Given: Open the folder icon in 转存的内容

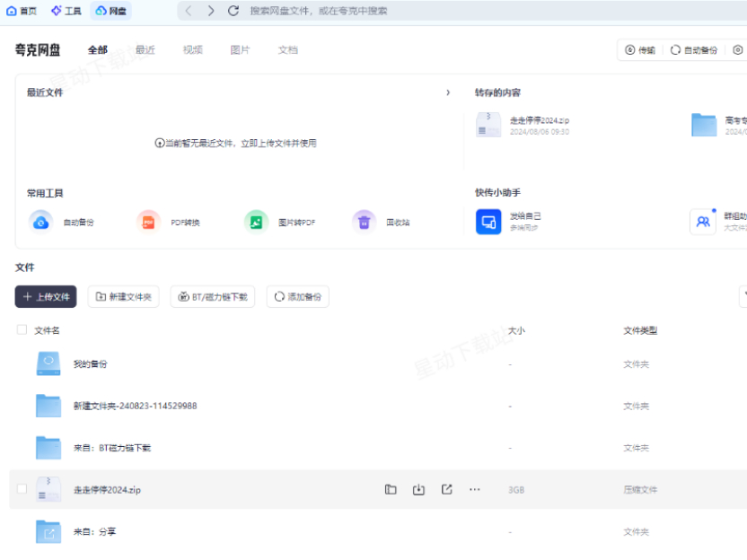Looking at the screenshot, I should [x=704, y=126].
